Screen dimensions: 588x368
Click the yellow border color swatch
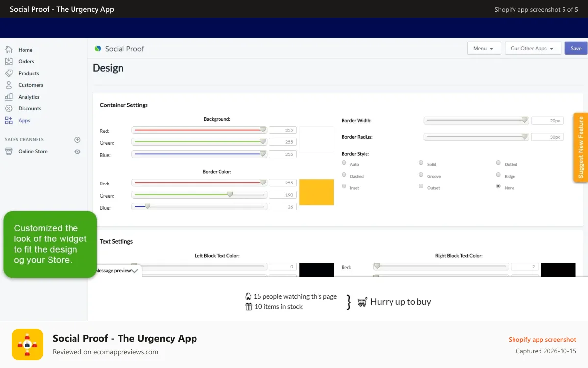[x=317, y=192]
